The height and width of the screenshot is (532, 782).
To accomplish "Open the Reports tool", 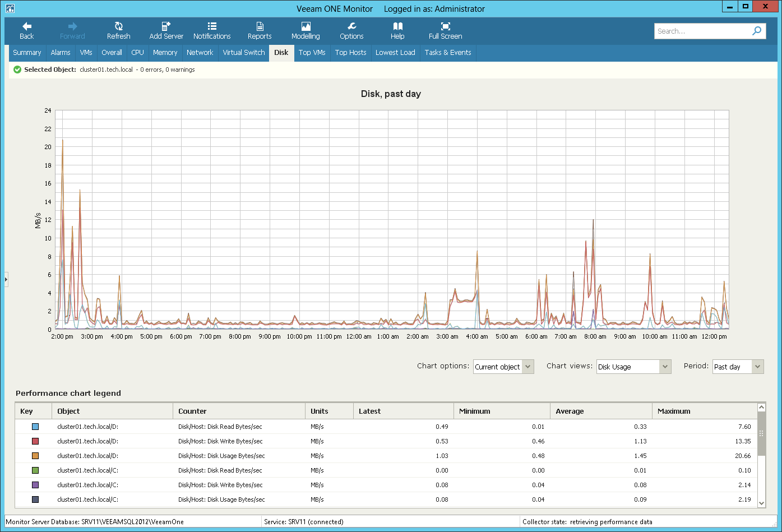I will 260,30.
